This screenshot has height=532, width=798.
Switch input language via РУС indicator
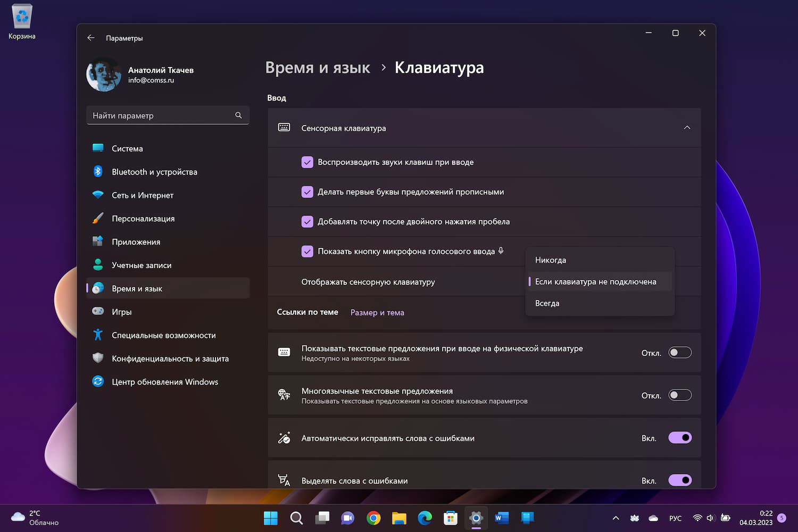tap(675, 518)
